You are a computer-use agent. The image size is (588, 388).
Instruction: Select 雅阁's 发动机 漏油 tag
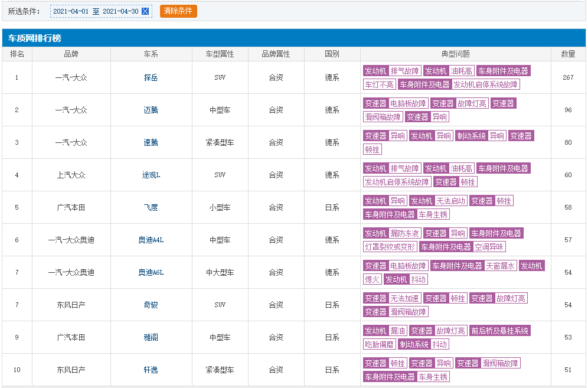[385, 331]
